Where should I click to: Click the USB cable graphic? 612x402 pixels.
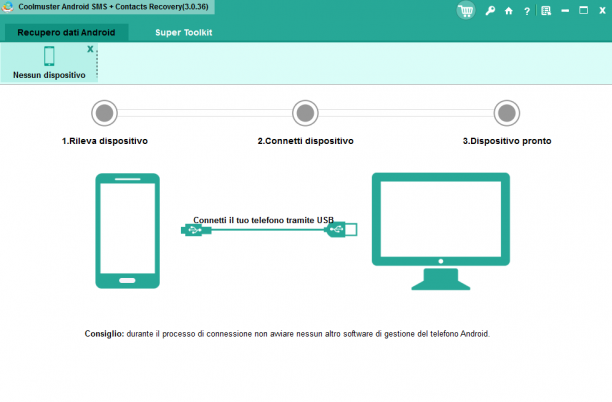coord(269,229)
